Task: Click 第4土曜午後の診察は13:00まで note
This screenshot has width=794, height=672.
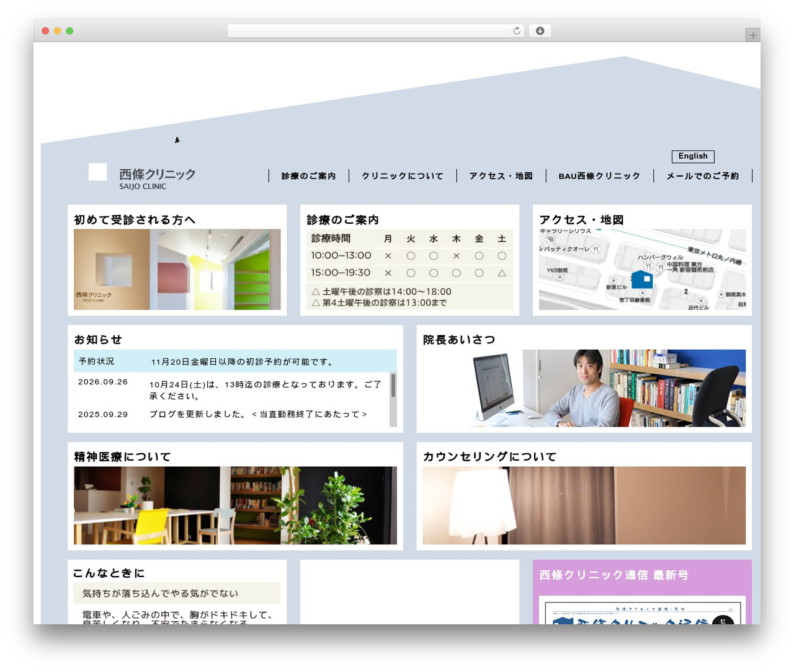Action: pos(379,303)
